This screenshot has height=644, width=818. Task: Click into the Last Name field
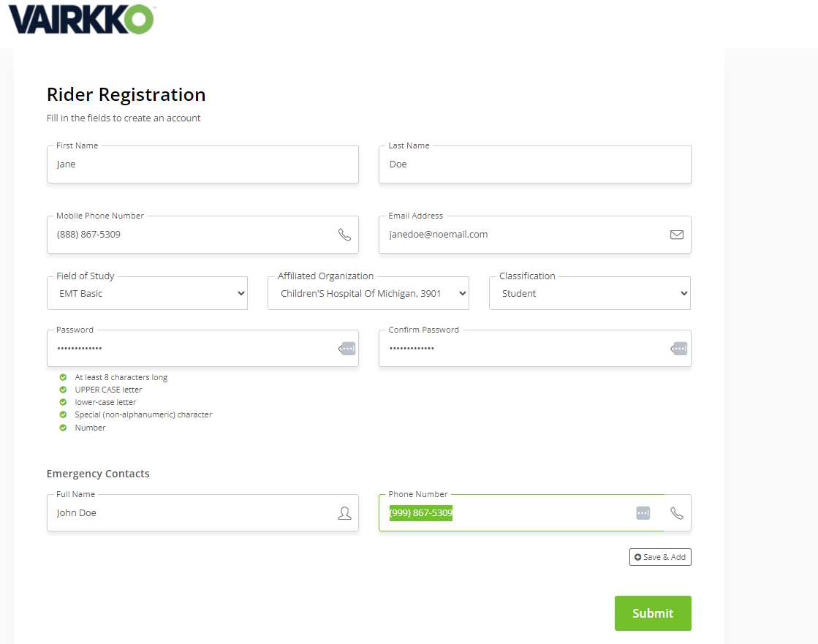[x=534, y=164]
